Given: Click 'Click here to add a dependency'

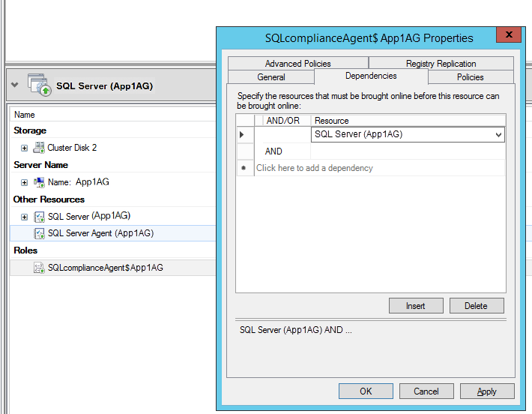Looking at the screenshot, I should tap(314, 168).
